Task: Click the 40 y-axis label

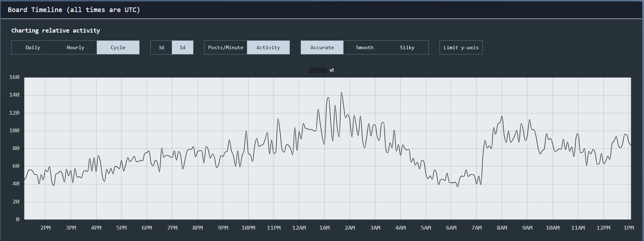Action: (x=16, y=184)
